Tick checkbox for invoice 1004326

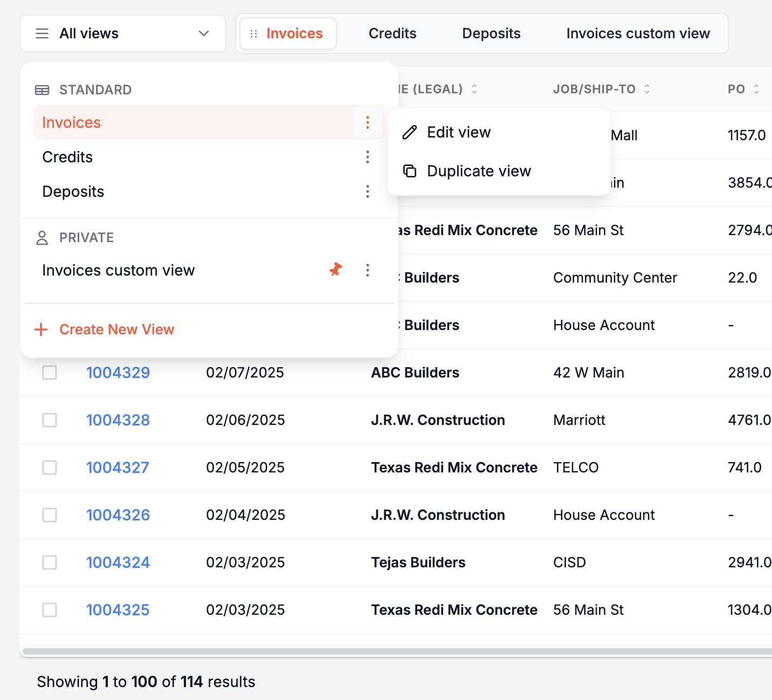click(50, 515)
